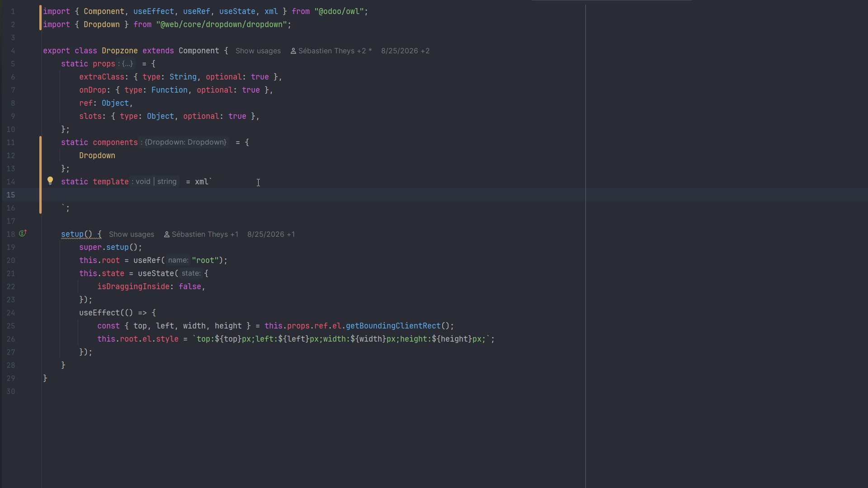868x488 pixels.
Task: Click the getBoundingClientRect call
Action: point(393,326)
